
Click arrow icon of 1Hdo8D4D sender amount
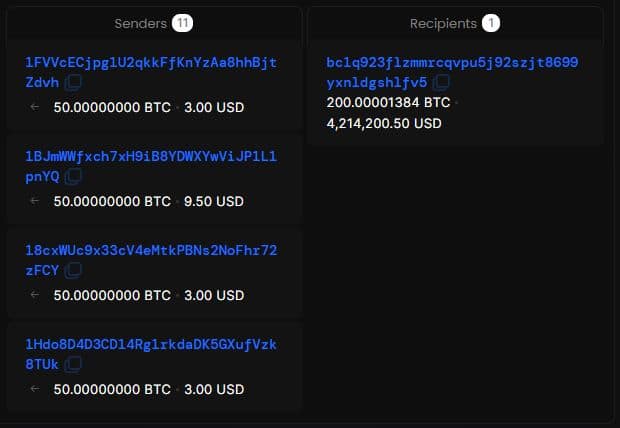click(35, 389)
